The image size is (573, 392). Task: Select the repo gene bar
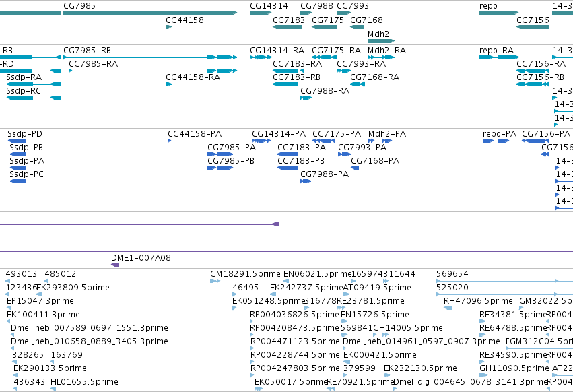point(499,13)
